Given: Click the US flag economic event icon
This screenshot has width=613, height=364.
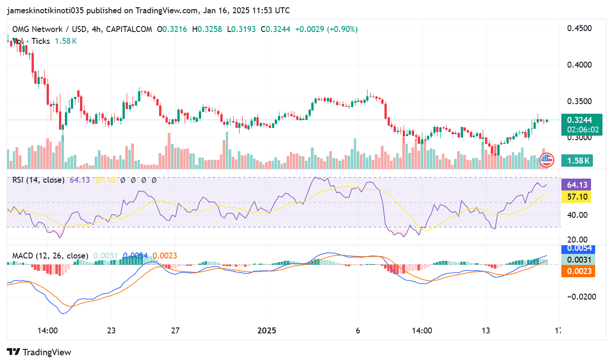Looking at the screenshot, I should tap(547, 160).
